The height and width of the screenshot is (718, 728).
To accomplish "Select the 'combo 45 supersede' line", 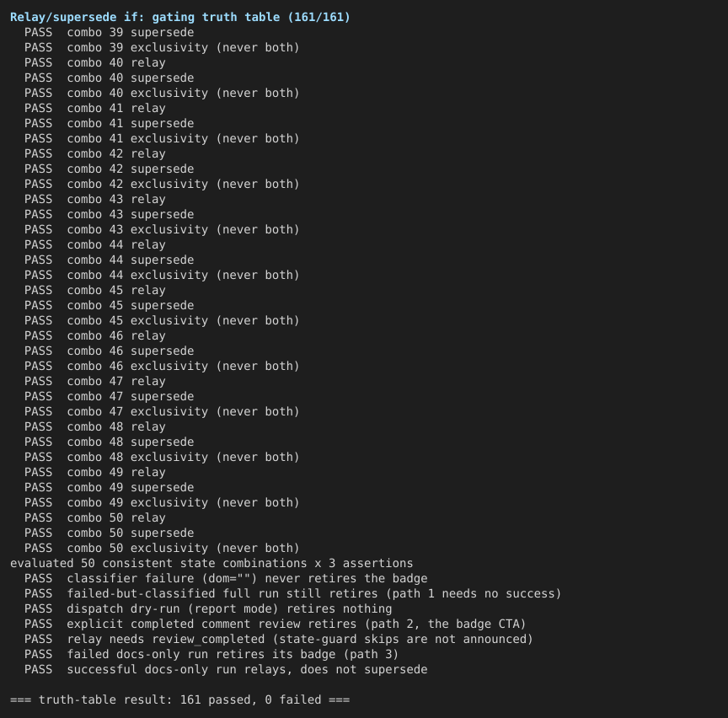I will (x=109, y=306).
